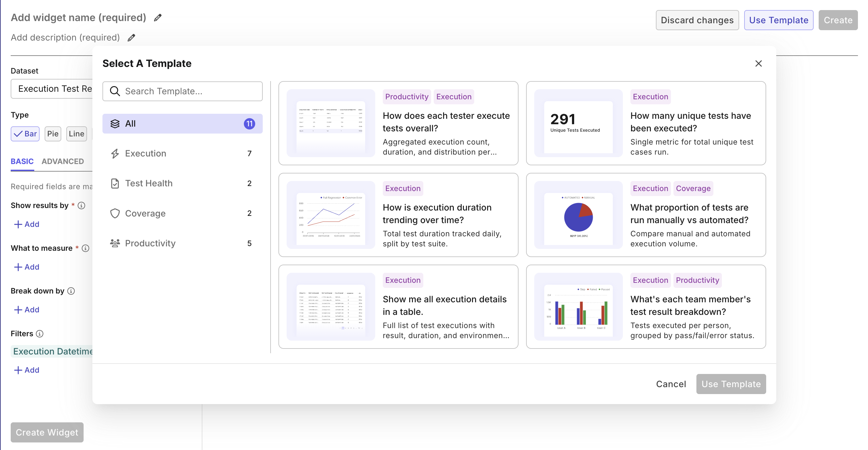Click the Search Template input field
868x450 pixels.
click(x=189, y=91)
